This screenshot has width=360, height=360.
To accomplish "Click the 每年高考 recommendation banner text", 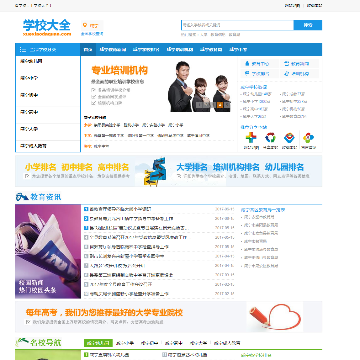I will coord(104,313).
